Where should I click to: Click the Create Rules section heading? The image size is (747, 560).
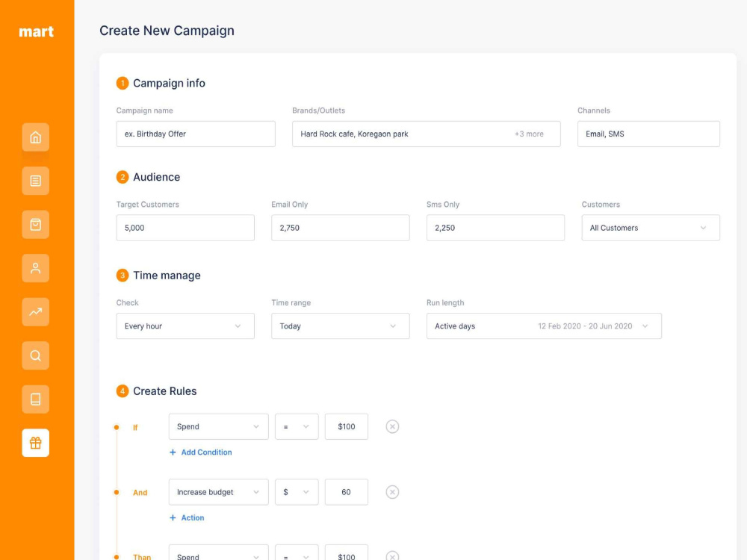click(165, 391)
